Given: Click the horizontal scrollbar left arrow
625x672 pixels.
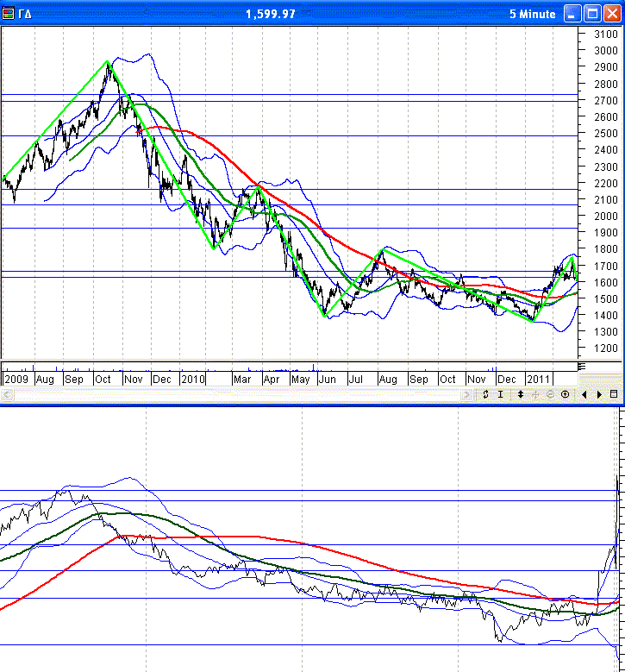Looking at the screenshot, I should point(7,395).
